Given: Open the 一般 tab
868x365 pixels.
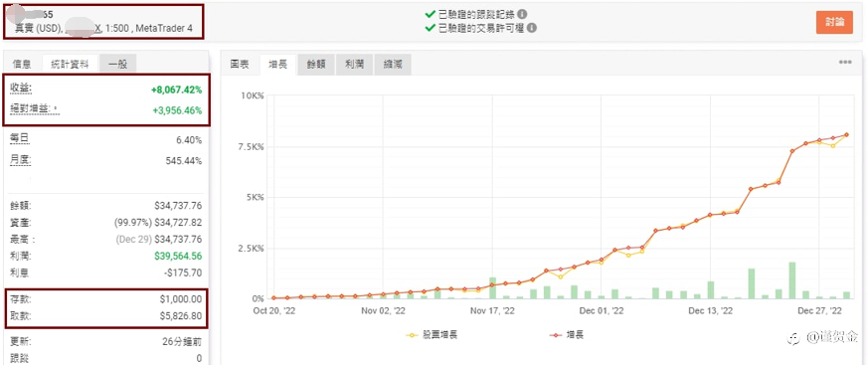Looking at the screenshot, I should (x=117, y=64).
